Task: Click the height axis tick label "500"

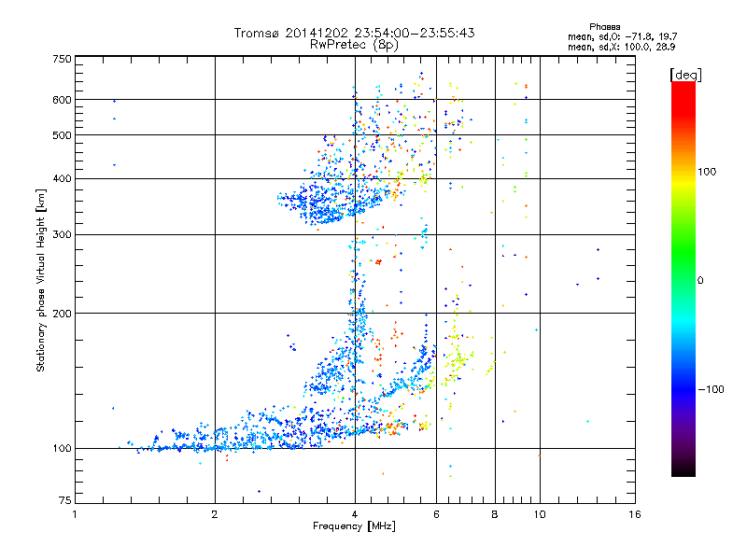Action: (63, 135)
